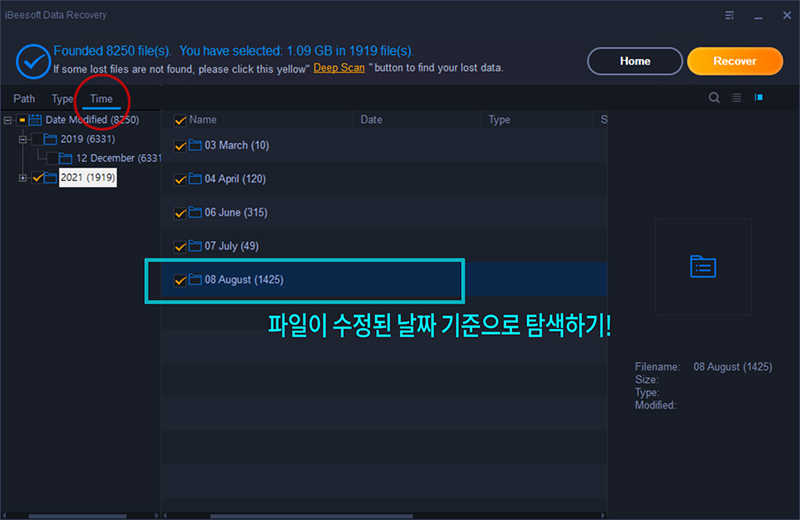Click the 2019 folder icon in tree
Screen dimensions: 800x520
50,139
